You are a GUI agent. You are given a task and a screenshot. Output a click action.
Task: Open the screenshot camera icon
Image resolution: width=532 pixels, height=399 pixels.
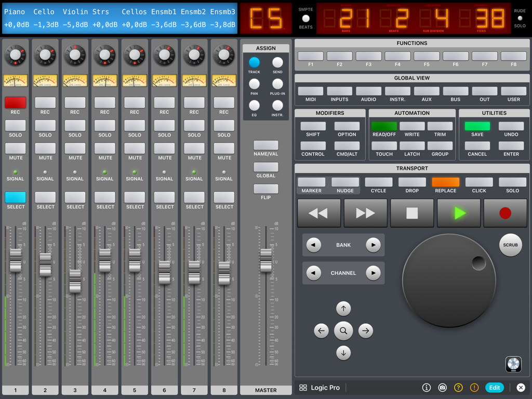442,388
